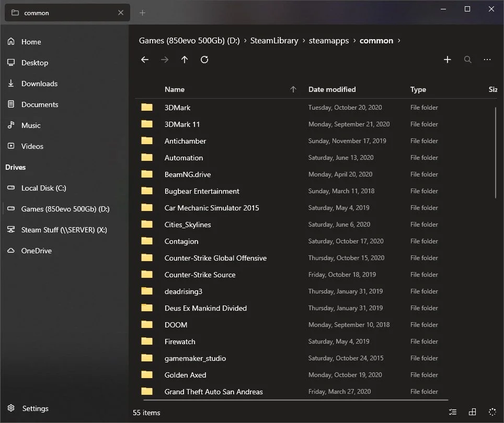Select the BeamNG.drive folder

click(316, 174)
